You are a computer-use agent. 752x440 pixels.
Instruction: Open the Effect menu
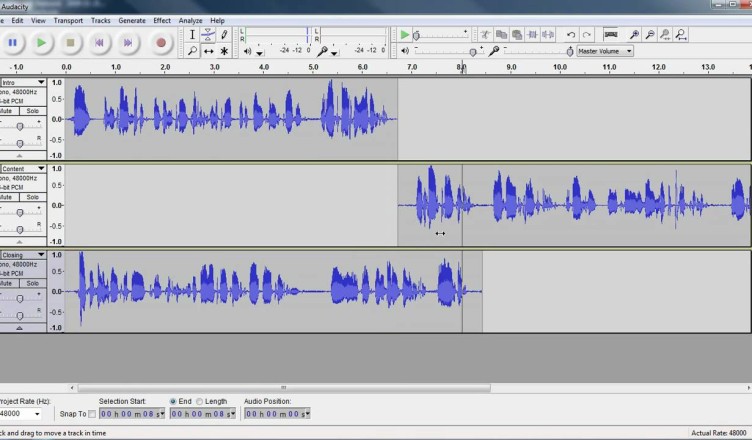(162, 21)
